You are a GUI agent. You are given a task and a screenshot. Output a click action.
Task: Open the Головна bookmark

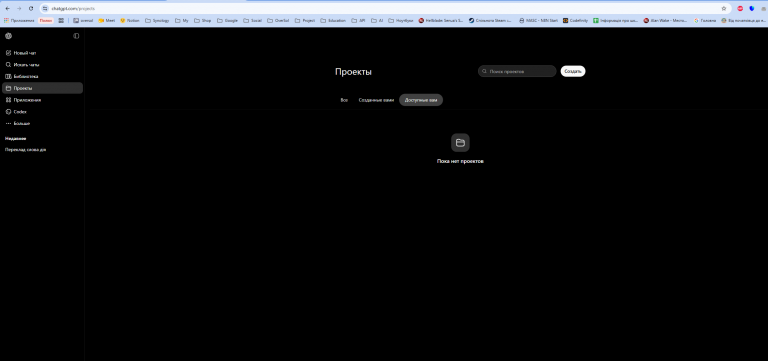tap(705, 21)
